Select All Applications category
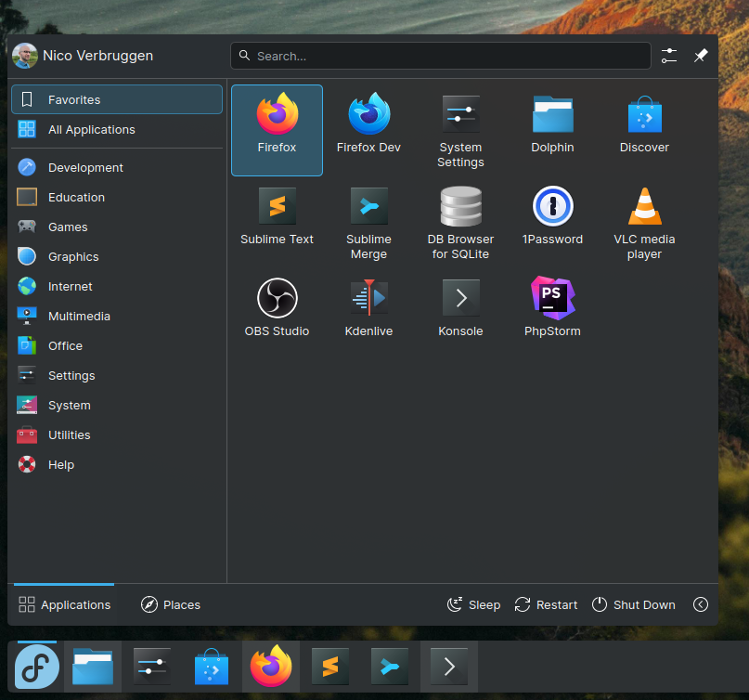The height and width of the screenshot is (700, 749). (117, 129)
